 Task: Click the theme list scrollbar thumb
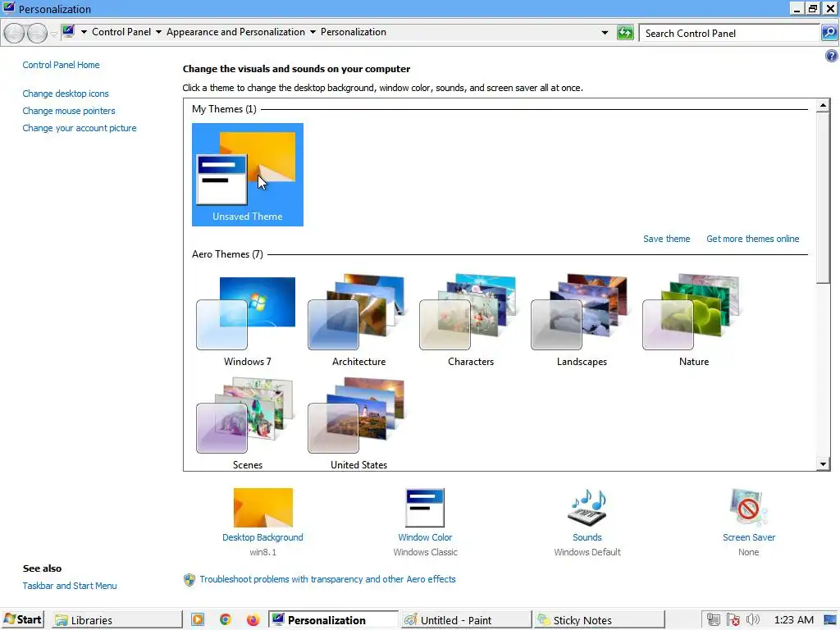[823, 197]
